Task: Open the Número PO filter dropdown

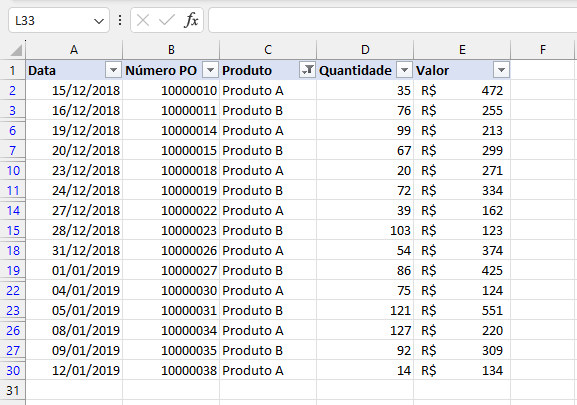Action: tap(210, 70)
